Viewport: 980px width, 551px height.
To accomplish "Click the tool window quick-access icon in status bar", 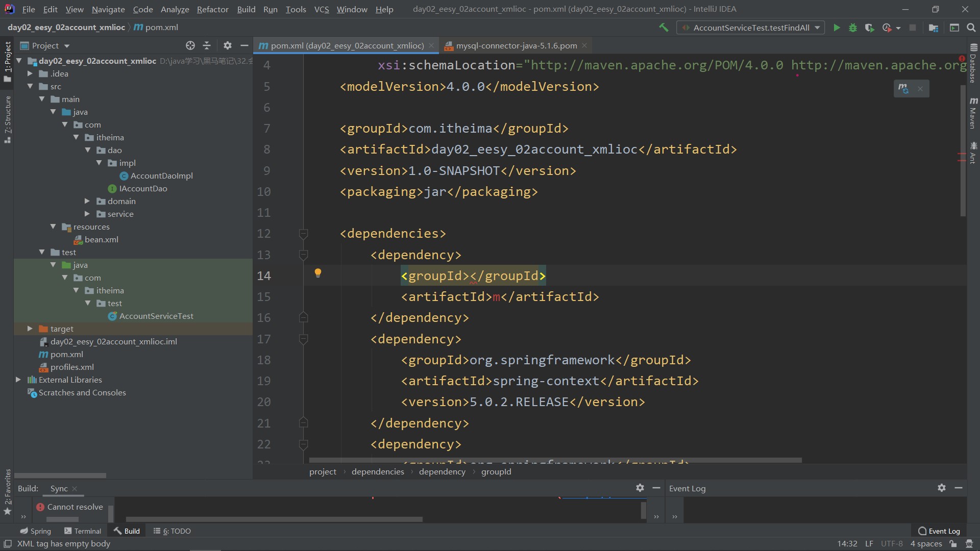I will coord(8,544).
